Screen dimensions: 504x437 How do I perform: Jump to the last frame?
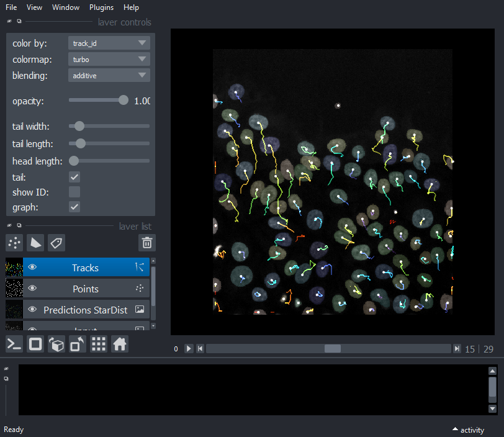[457, 349]
